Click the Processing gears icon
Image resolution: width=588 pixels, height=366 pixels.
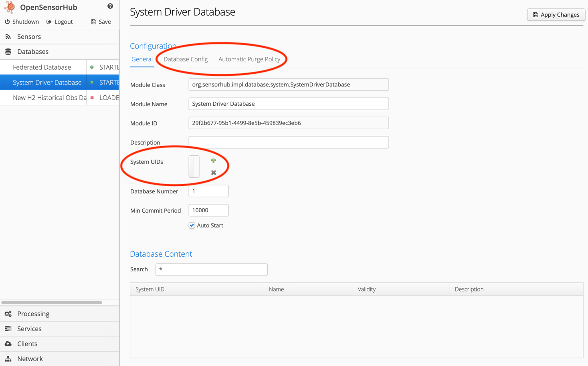click(8, 314)
